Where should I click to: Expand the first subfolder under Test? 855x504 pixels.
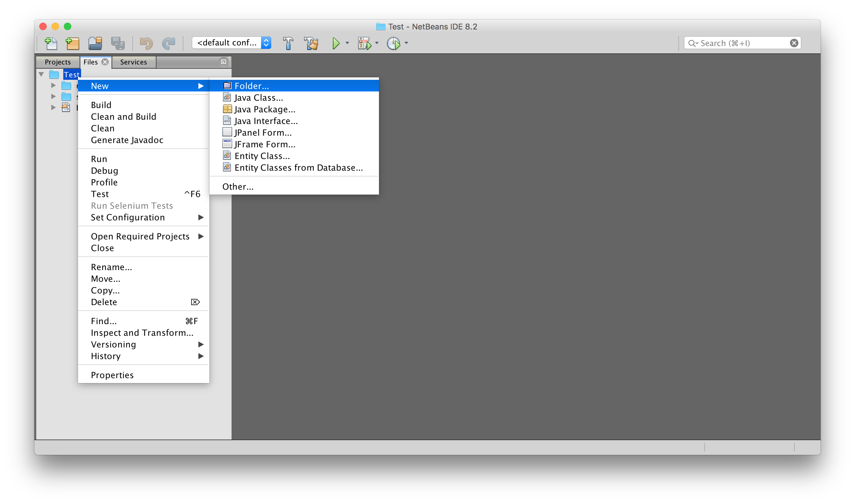(x=53, y=85)
